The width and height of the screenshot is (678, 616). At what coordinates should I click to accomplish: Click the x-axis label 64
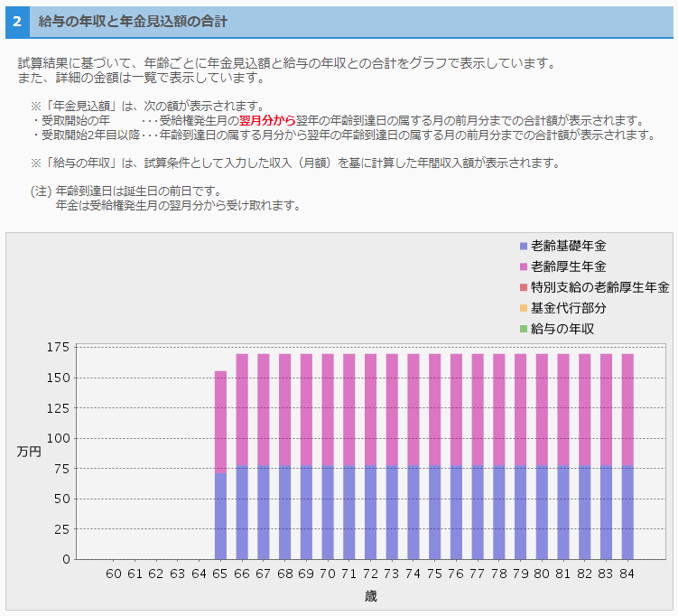[x=199, y=574]
